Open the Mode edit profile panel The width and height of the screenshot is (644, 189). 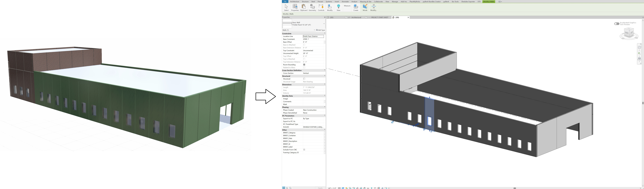(365, 7)
